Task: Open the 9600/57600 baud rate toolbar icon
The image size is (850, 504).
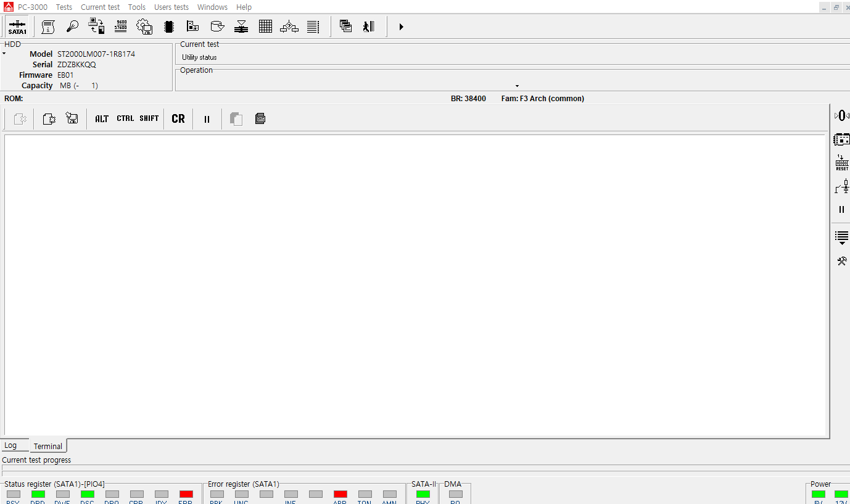Action: pyautogui.click(x=121, y=27)
